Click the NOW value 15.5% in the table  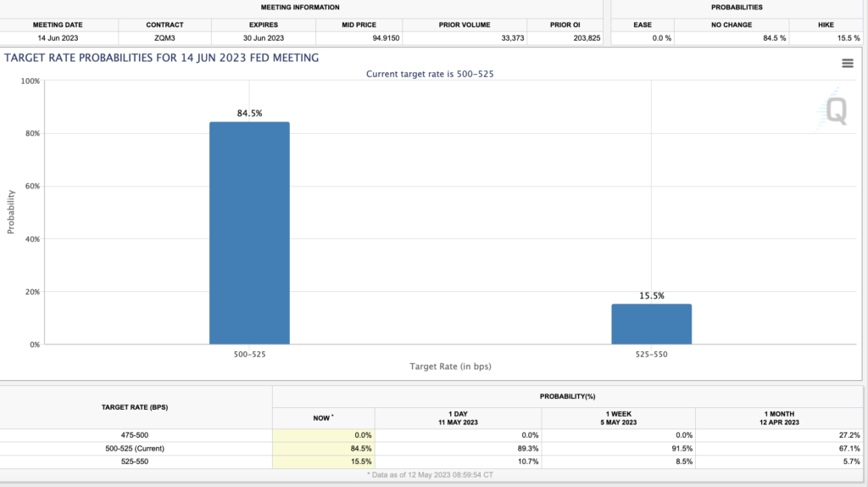tap(361, 462)
